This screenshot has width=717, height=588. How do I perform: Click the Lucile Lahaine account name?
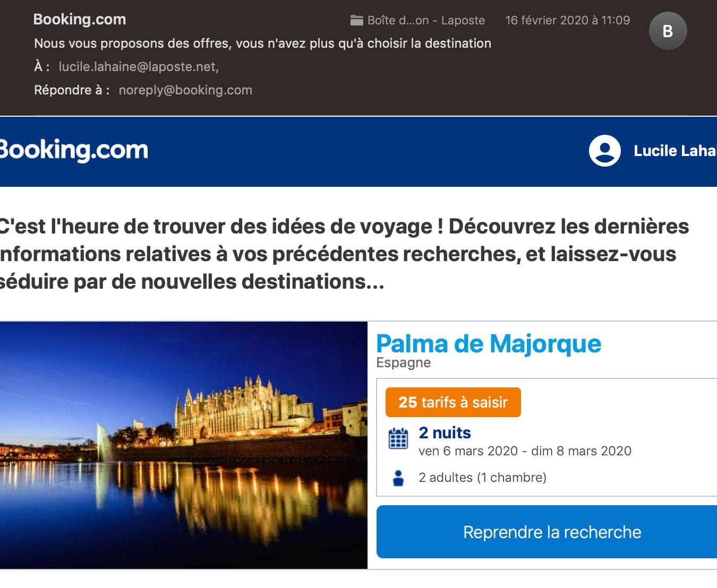point(675,151)
